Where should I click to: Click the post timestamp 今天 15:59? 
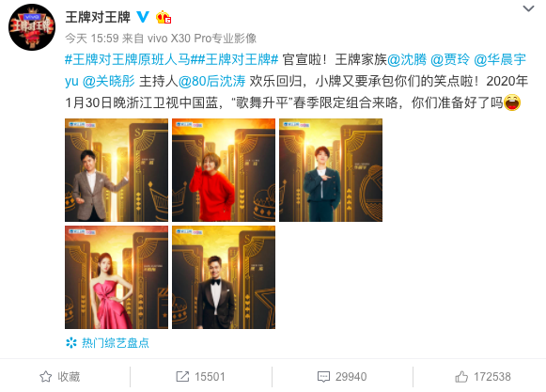(92, 38)
